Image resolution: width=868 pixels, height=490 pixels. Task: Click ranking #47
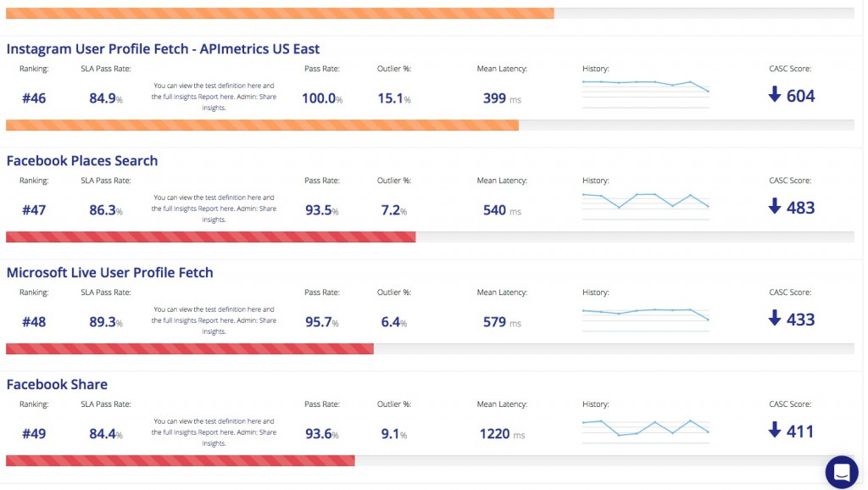point(34,210)
